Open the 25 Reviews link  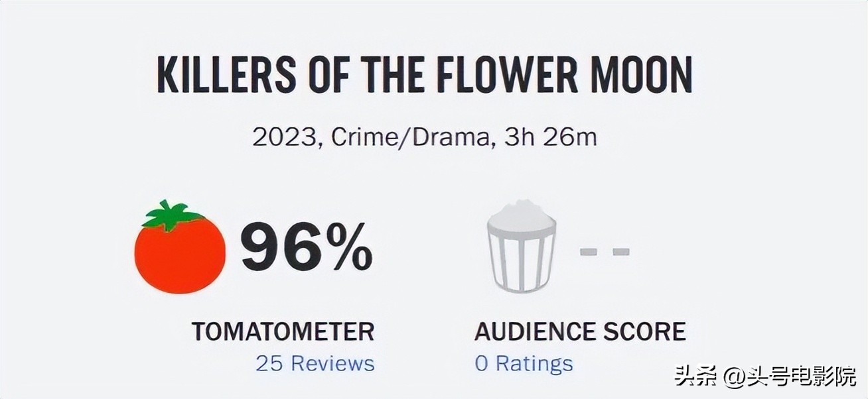[315, 363]
